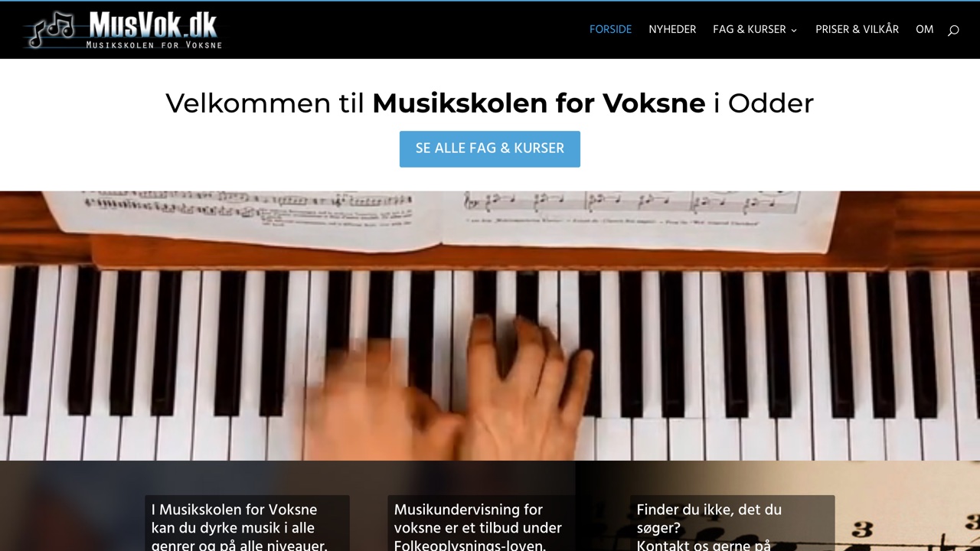Click the Velkommen til Musikskolen for Voksne heading
980x551 pixels.
(490, 103)
